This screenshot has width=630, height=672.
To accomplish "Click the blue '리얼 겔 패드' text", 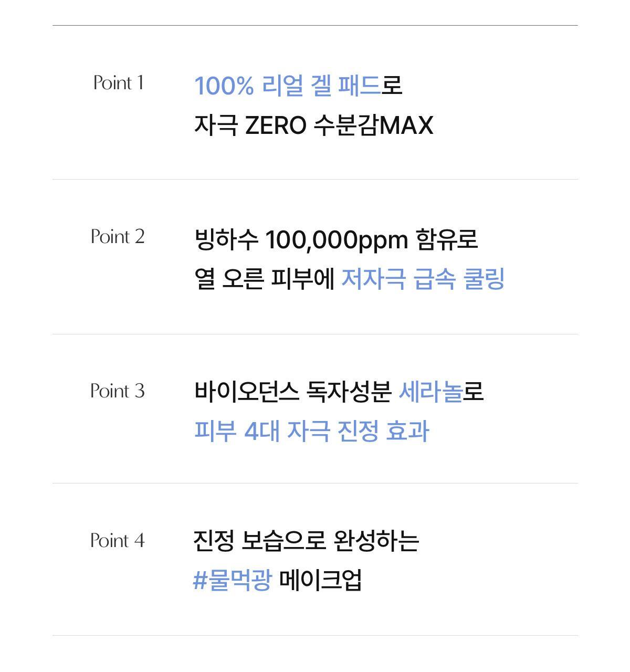I will pos(321,85).
